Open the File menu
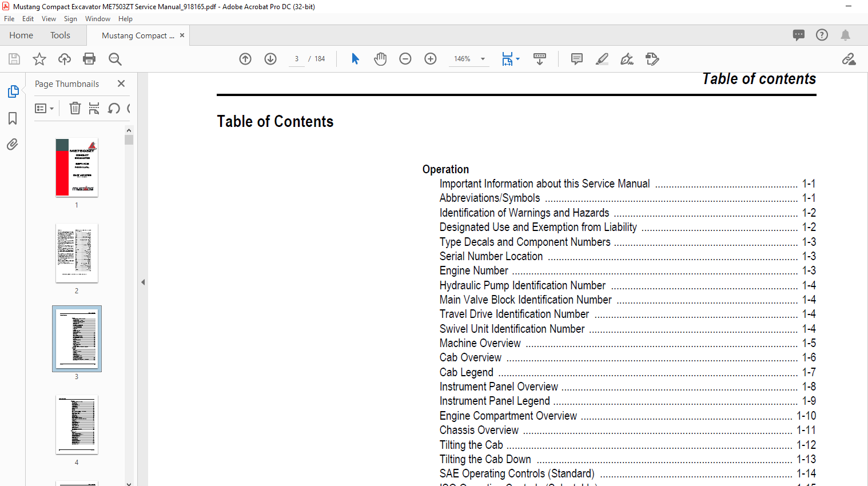The width and height of the screenshot is (868, 486). pyautogui.click(x=9, y=19)
